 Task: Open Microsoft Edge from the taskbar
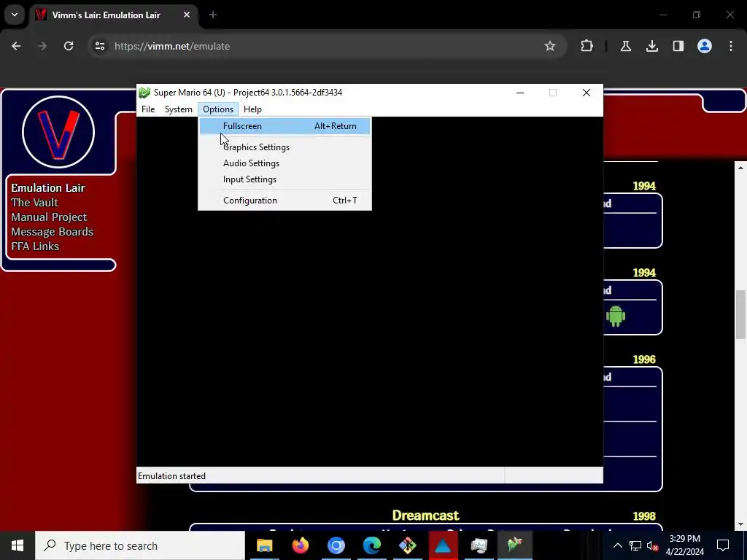(371, 545)
